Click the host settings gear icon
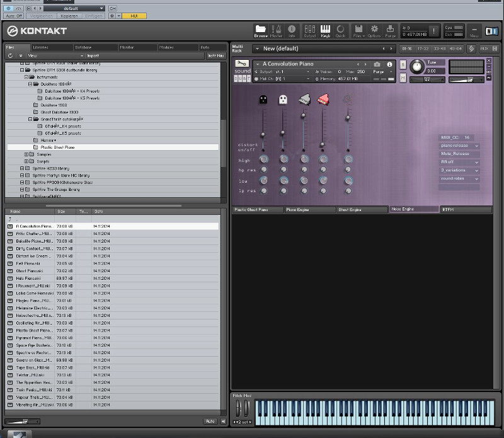The height and width of the screenshot is (438, 504). coord(112,16)
